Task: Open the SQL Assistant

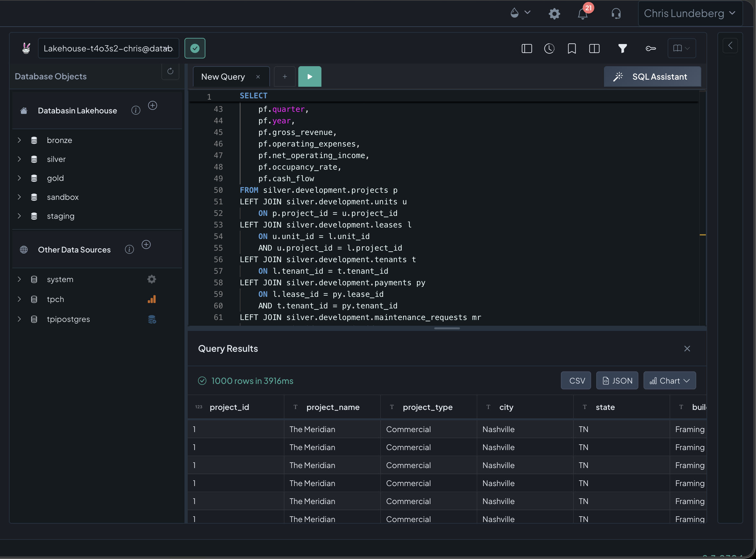Action: pos(652,77)
